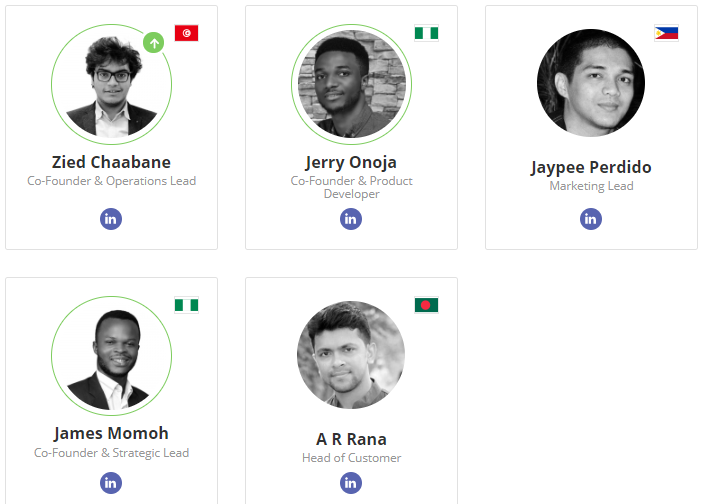Click Nigeria flag on James Momoh's card
Viewport: 704px width, 504px height.
186,305
